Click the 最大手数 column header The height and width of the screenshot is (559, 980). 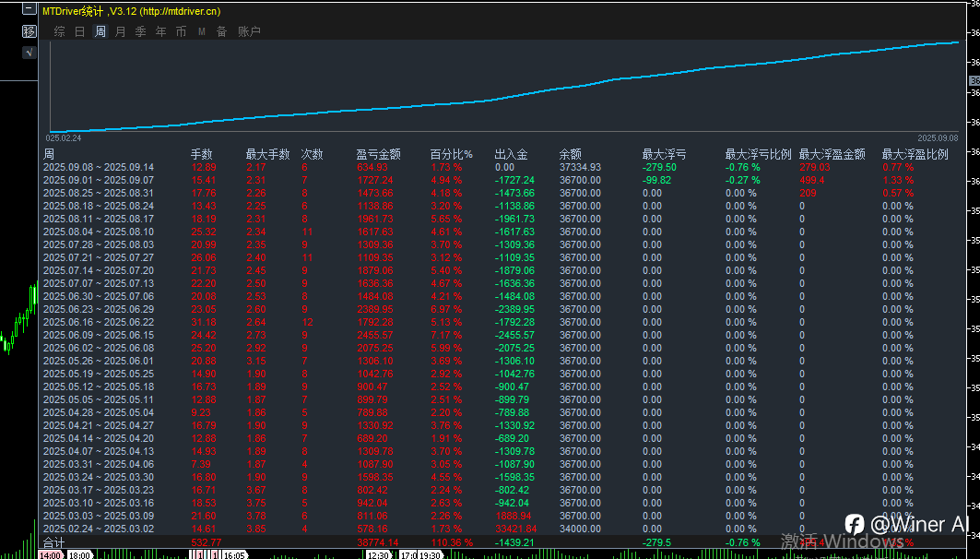(x=267, y=154)
